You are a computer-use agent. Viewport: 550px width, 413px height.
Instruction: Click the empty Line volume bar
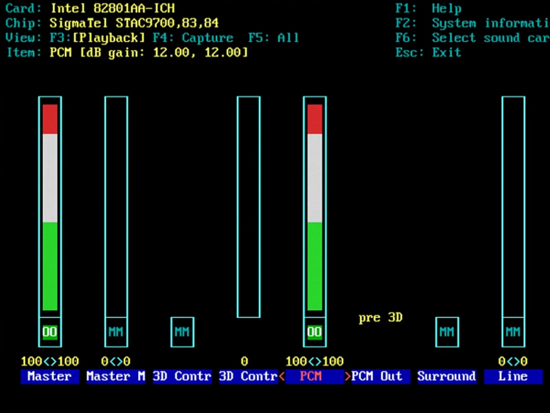point(514,207)
